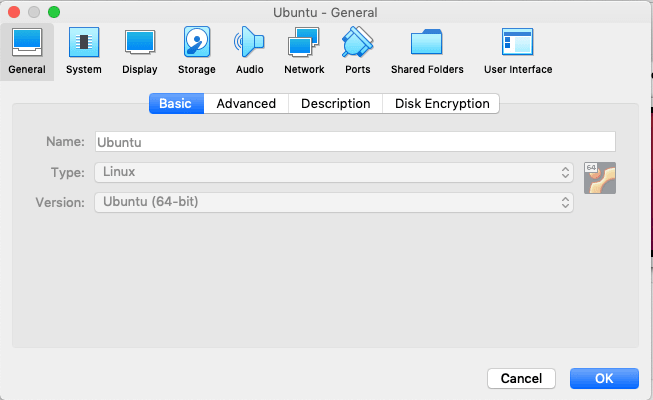653x400 pixels.
Task: Open the Display settings section
Action: pos(140,51)
